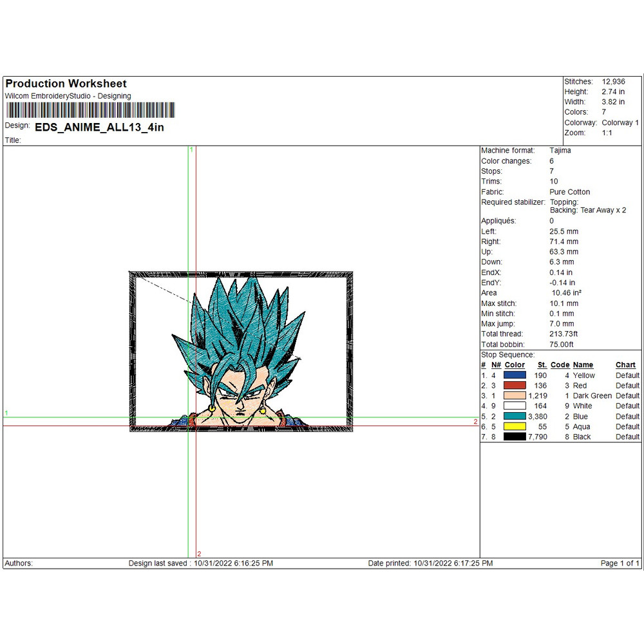Viewport: 644px width, 644px height.
Task: Click the Page 1 of 1 footer text
Action: pyautogui.click(x=620, y=563)
